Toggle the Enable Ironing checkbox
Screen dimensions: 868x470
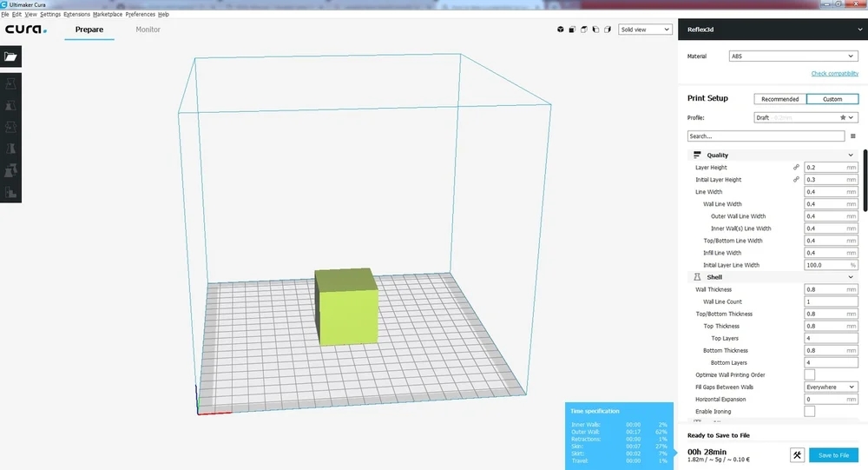click(809, 411)
